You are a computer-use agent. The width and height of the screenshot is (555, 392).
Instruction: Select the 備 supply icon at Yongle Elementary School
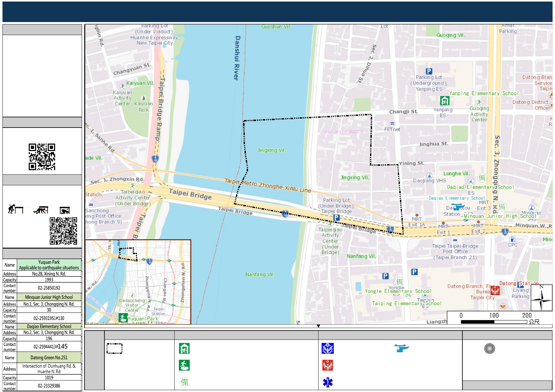tap(399, 282)
